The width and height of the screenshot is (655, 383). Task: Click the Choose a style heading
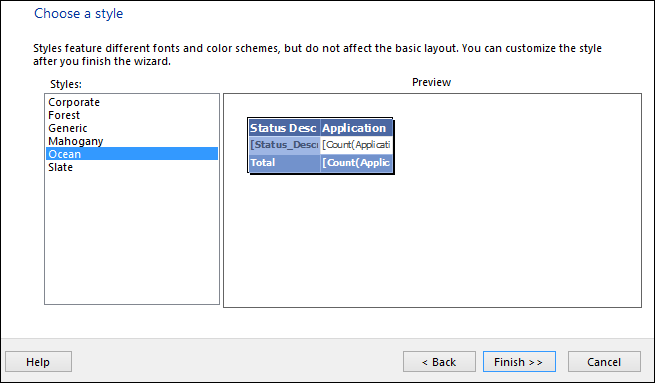coord(79,13)
